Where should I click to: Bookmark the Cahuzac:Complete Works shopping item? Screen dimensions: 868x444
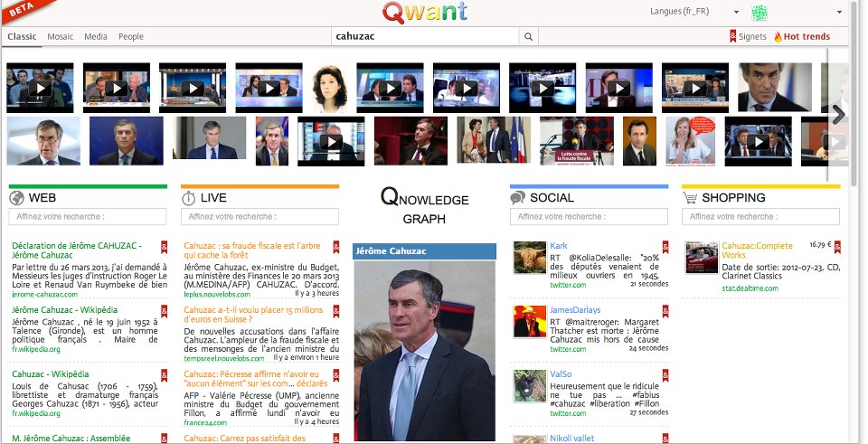[838, 246]
